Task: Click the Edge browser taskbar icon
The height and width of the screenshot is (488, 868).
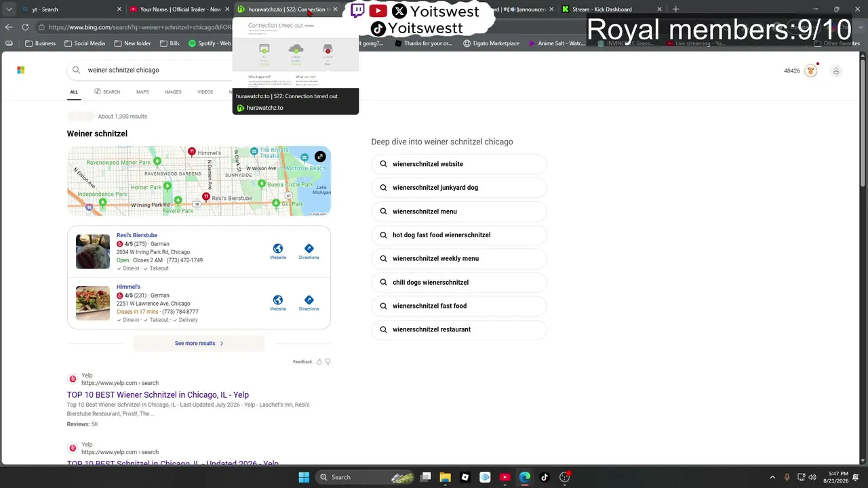Action: [x=525, y=477]
